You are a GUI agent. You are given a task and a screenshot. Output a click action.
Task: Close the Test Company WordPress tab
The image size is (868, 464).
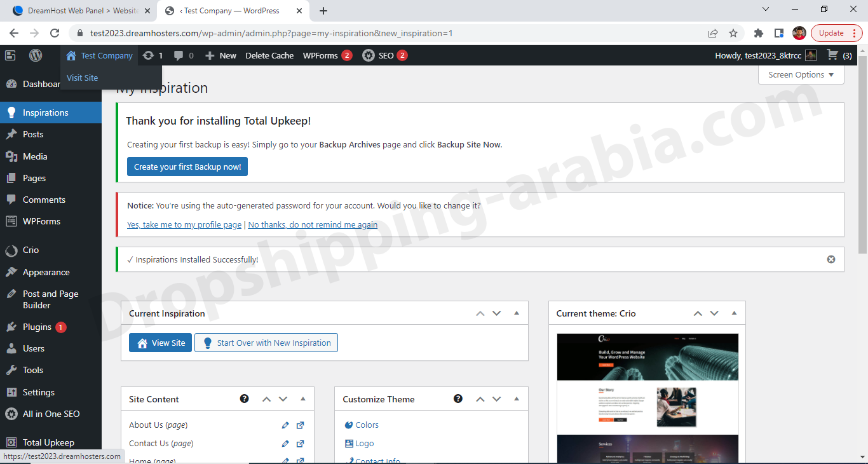pos(299,11)
